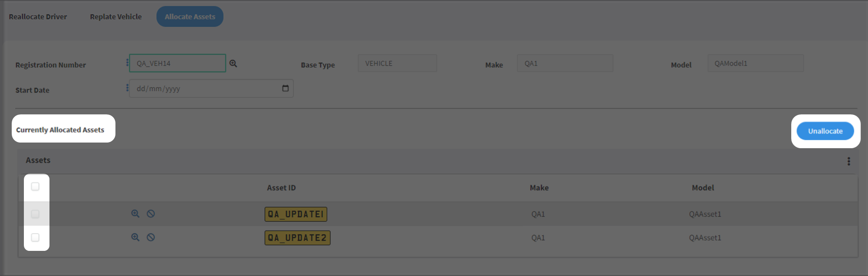
Task: Focus the Registration Number input field
Action: tap(178, 63)
